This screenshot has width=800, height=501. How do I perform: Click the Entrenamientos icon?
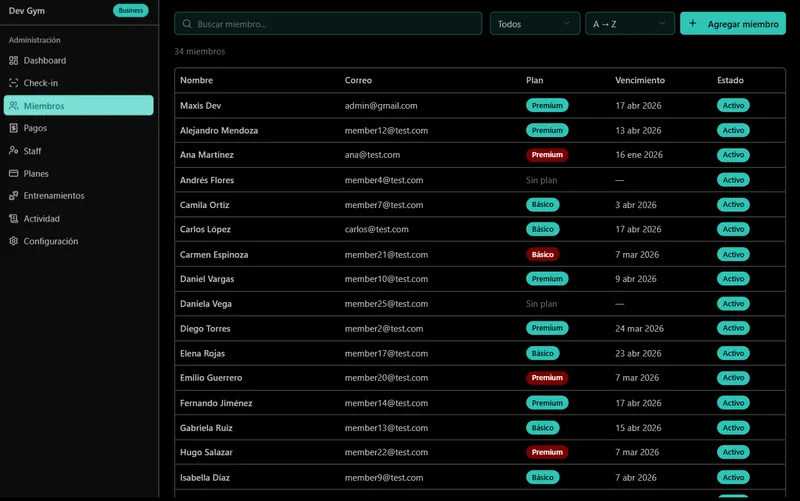[14, 196]
